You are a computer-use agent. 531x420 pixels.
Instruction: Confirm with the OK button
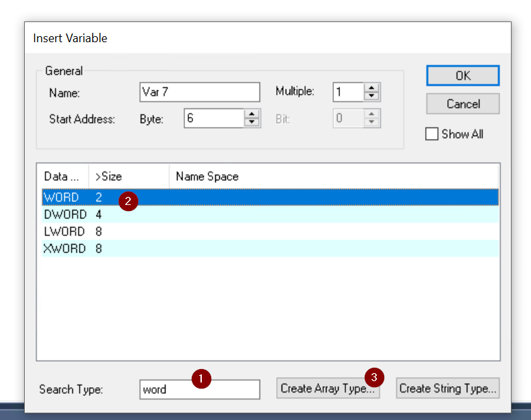(x=463, y=76)
